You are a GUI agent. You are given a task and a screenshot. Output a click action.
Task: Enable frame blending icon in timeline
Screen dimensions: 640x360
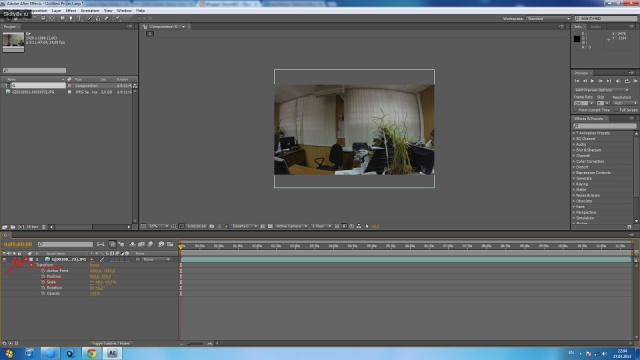pyautogui.click(x=141, y=244)
